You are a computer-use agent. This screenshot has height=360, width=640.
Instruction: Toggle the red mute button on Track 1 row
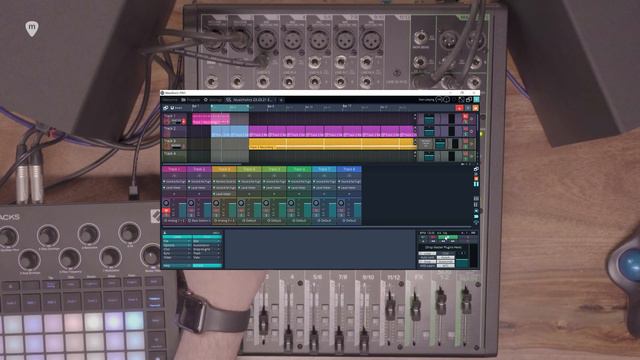point(465,116)
